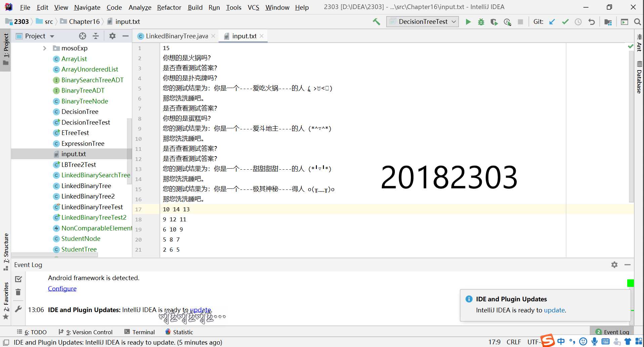Open Project panel settings gear
Image resolution: width=644 pixels, height=347 pixels.
pos(112,36)
